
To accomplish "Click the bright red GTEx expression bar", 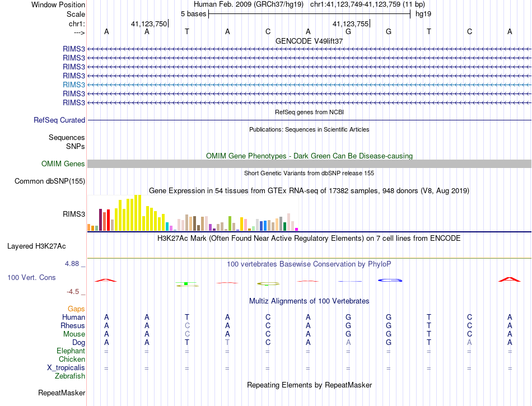I will pyautogui.click(x=108, y=220).
